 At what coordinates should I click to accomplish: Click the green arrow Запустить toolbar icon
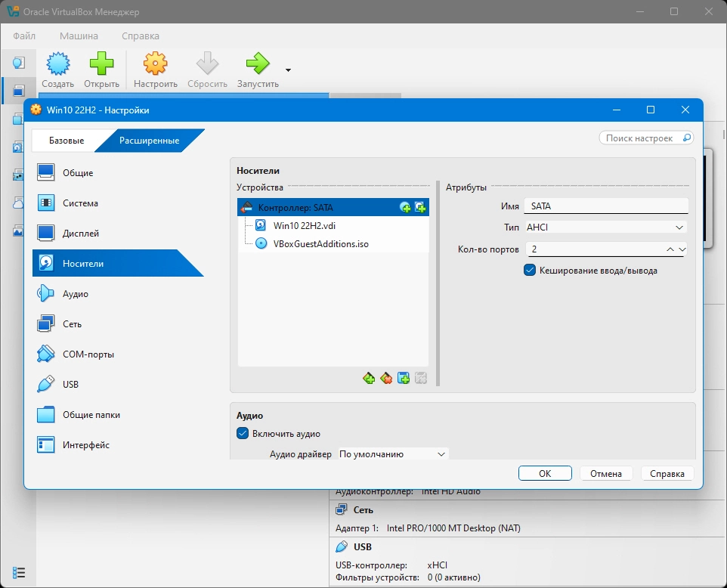[258, 63]
